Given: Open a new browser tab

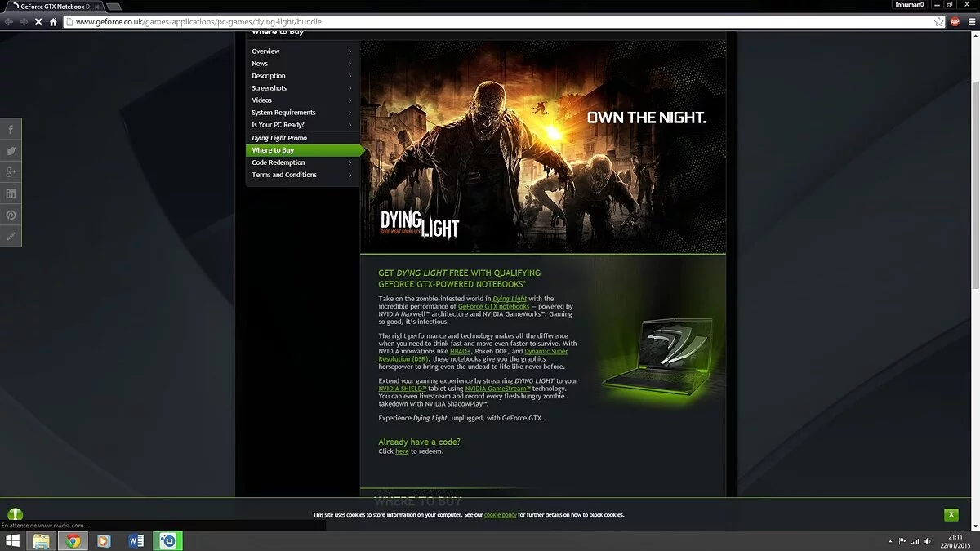Looking at the screenshot, I should [x=114, y=7].
